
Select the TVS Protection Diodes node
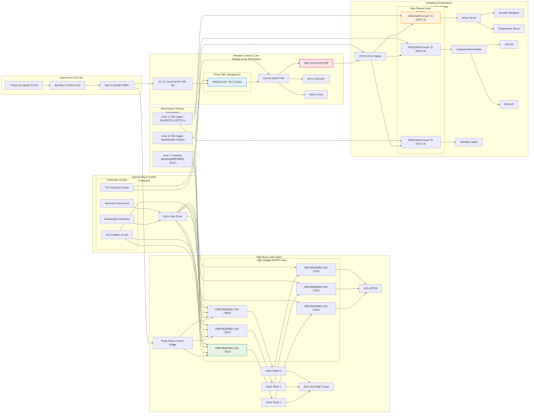pos(117,188)
